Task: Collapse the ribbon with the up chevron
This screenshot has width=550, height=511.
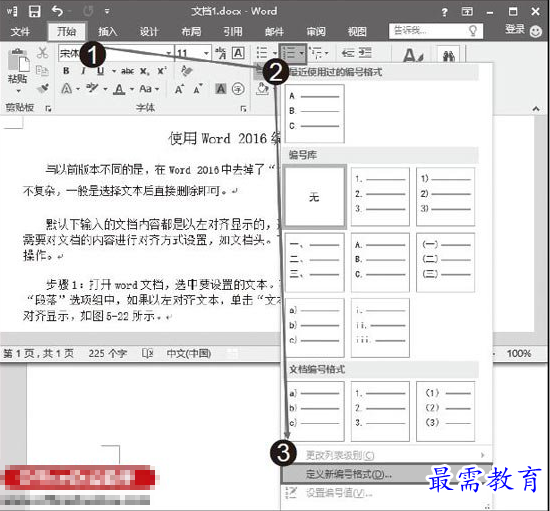Action: click(536, 109)
